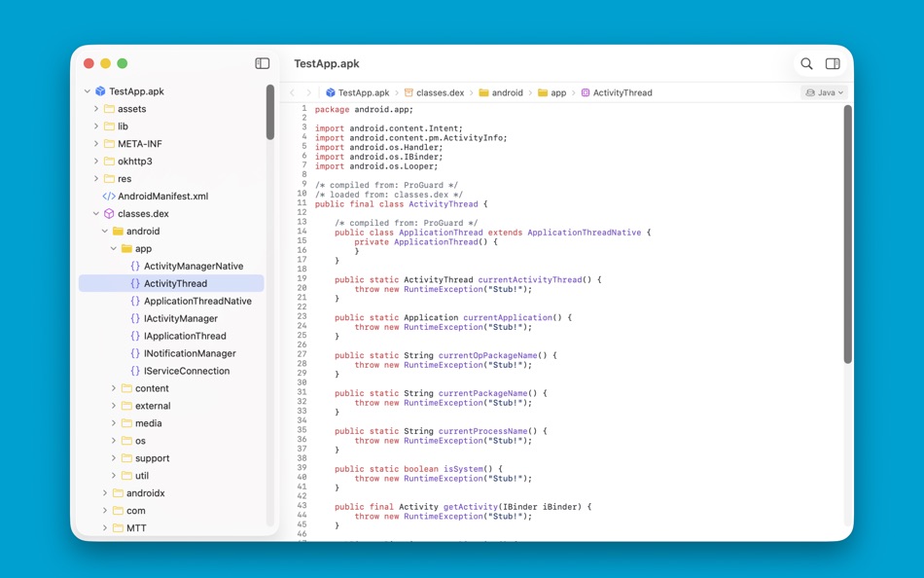Expand the media package chevron
The image size is (924, 578).
(114, 423)
